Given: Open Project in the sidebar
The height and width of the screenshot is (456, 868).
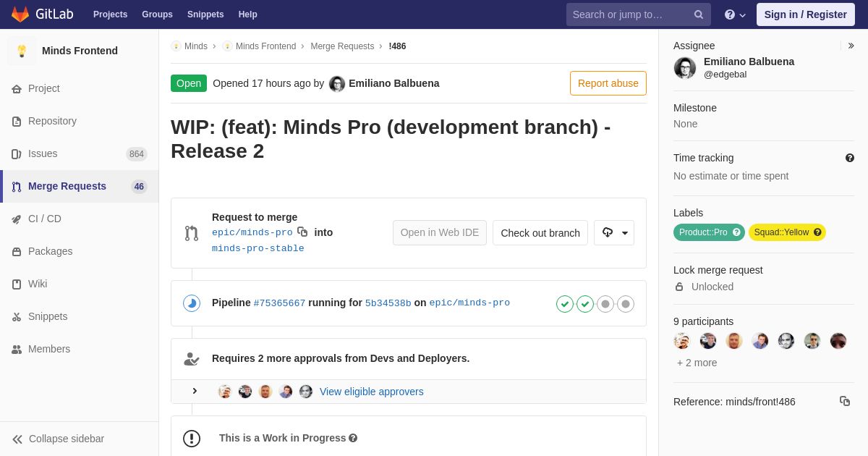Looking at the screenshot, I should point(80,88).
